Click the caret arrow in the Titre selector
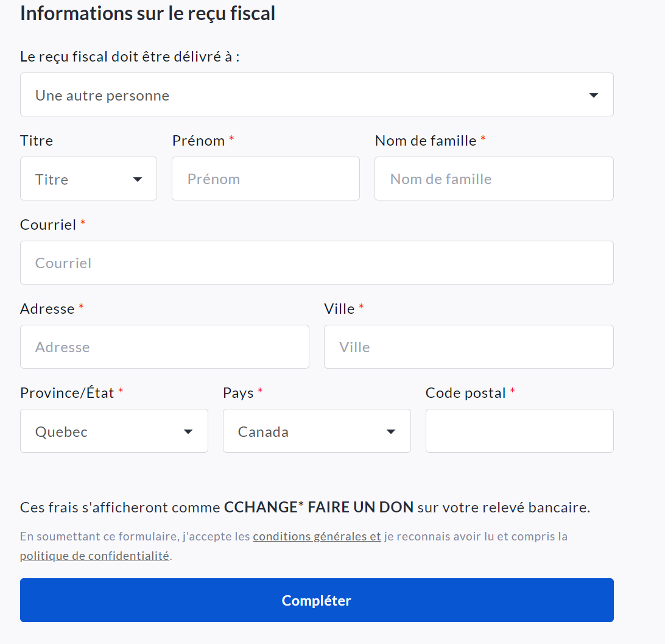 [x=138, y=179]
